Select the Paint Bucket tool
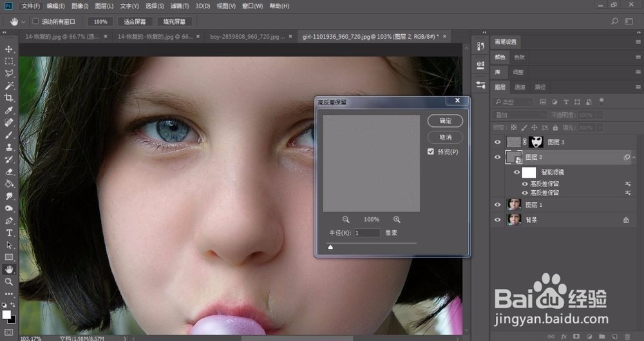 tap(8, 184)
